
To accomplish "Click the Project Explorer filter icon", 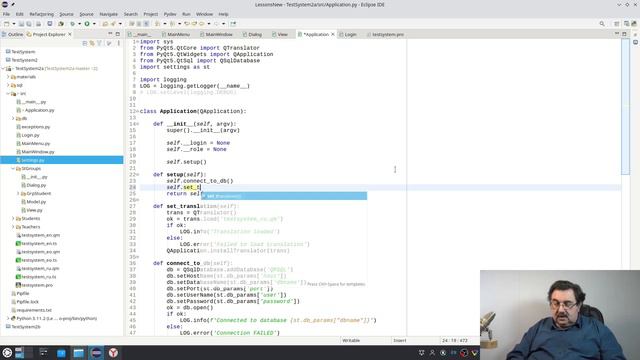I will [100, 43].
